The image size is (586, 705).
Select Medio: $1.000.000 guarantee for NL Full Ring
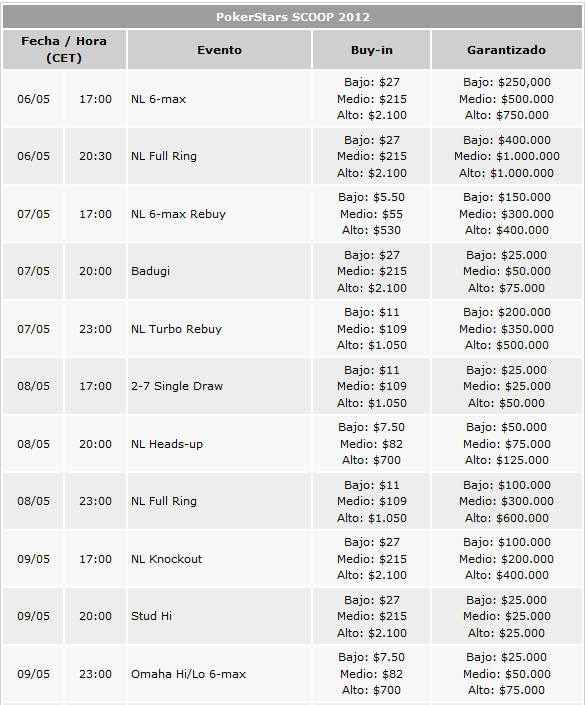click(506, 156)
